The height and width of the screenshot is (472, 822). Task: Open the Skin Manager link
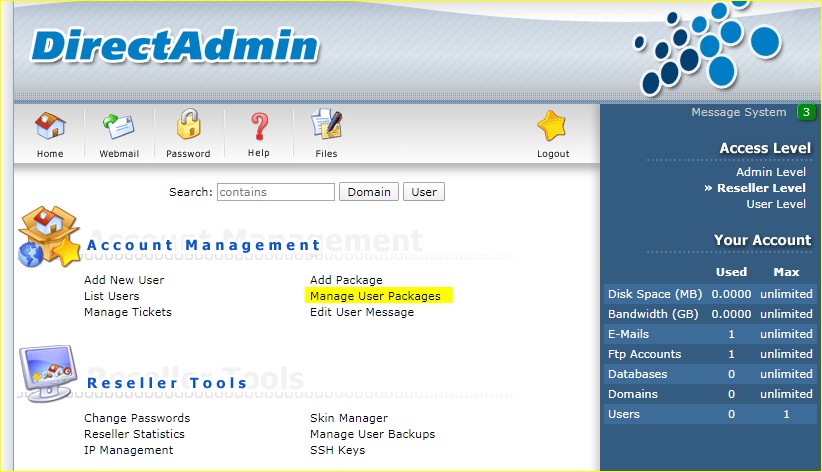click(x=349, y=418)
